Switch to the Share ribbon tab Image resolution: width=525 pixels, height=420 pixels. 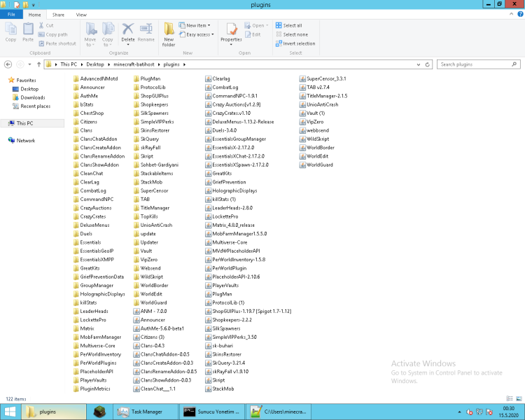point(58,15)
